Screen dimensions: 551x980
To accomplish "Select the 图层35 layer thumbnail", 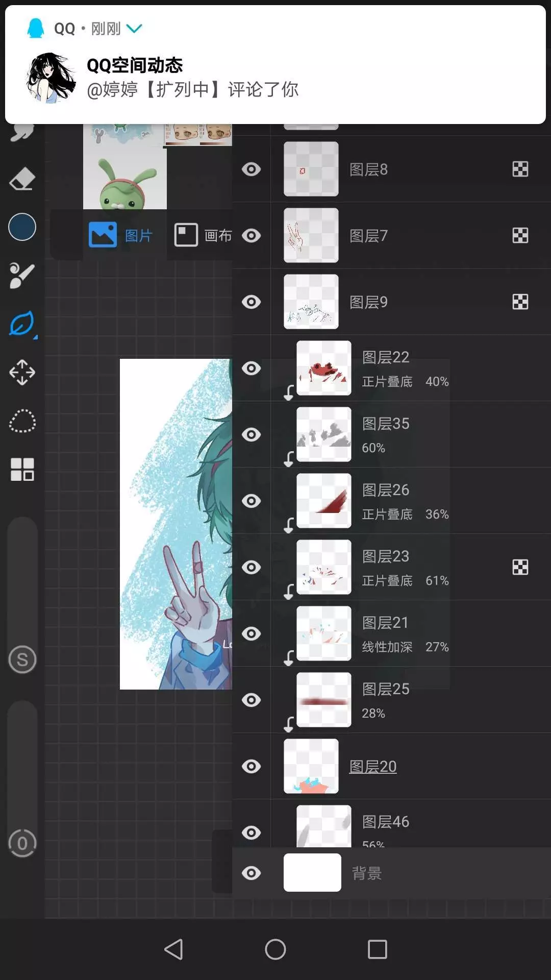I will coord(323,434).
